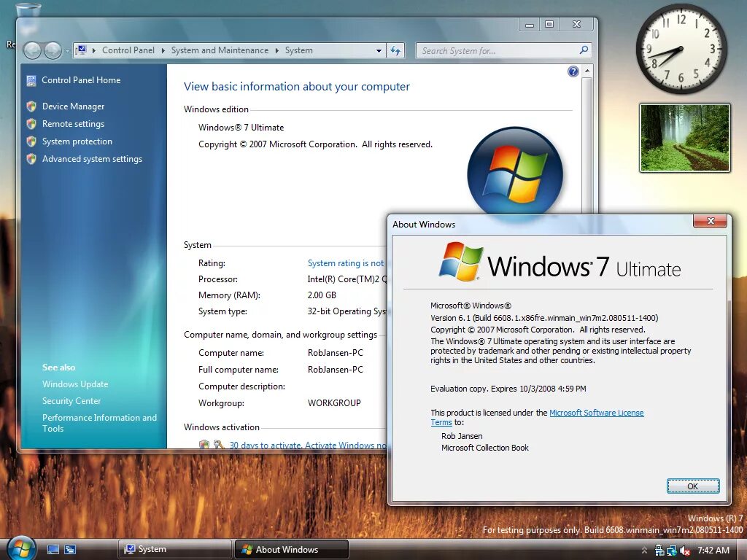Click the Forward arrow in System window
Screen dimensions: 747x560
53,50
